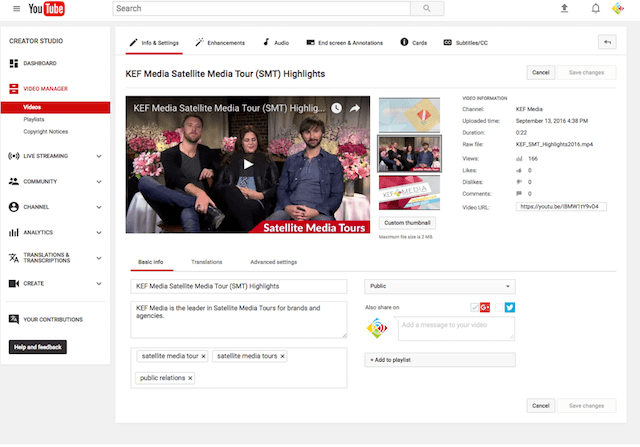Screen dimensions: 640x447
Task: Select the first video thumbnail option
Action: coord(409,114)
